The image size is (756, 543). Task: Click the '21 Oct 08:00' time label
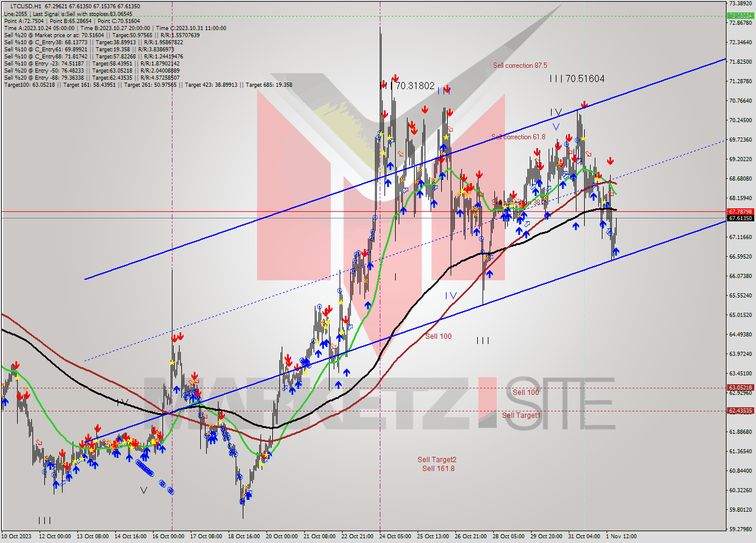tap(319, 537)
